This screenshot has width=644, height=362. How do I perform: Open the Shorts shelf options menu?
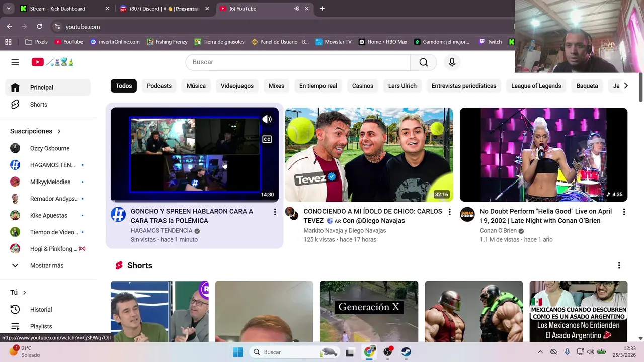[619, 265]
